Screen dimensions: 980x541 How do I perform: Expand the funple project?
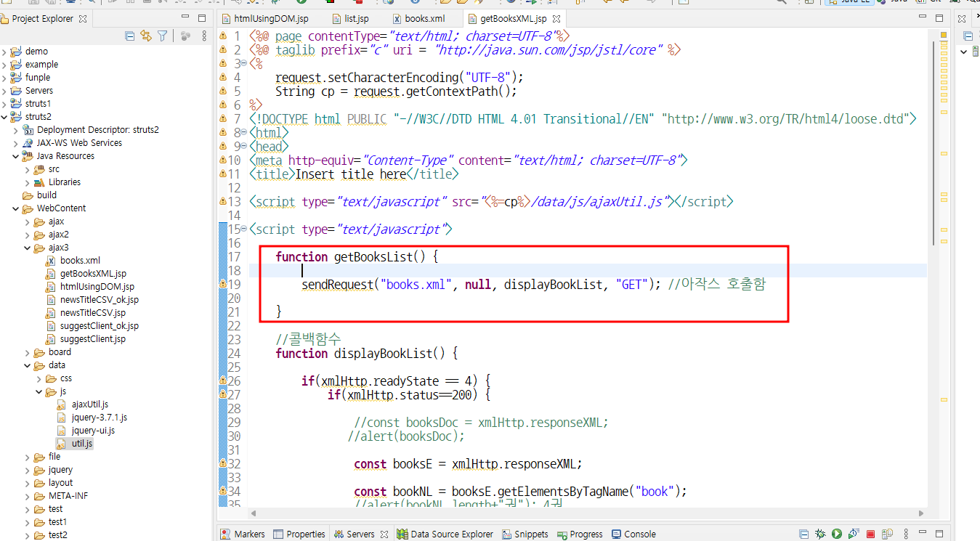pyautogui.click(x=4, y=78)
